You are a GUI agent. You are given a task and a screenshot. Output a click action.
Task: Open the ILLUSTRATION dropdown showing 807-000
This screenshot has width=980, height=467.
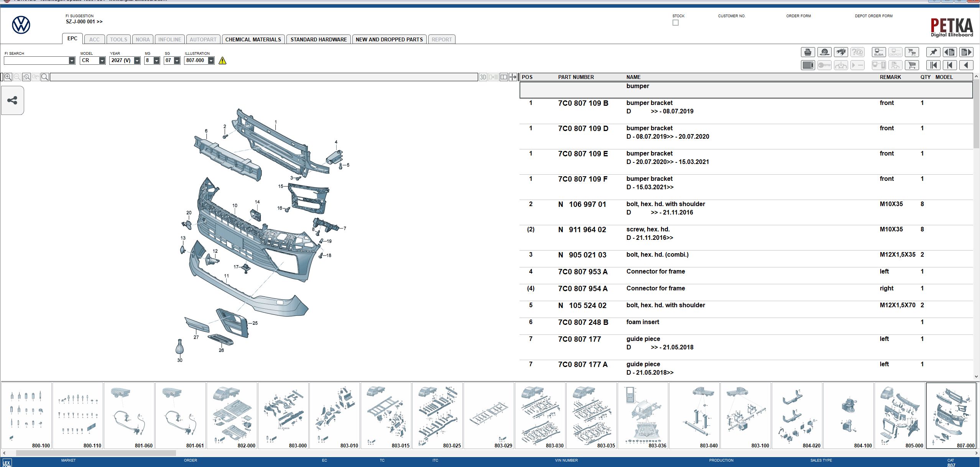point(211,61)
